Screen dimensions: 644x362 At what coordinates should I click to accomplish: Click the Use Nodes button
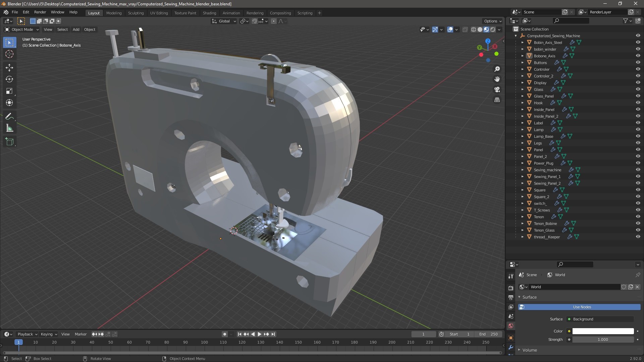click(579, 307)
